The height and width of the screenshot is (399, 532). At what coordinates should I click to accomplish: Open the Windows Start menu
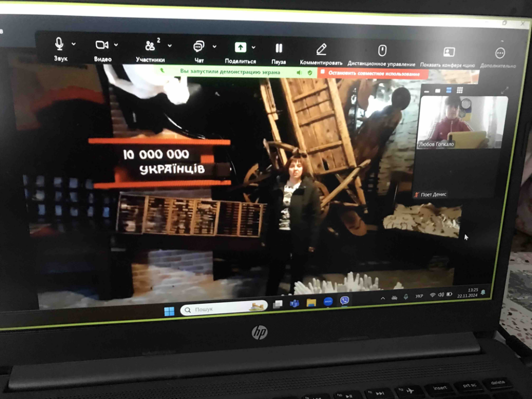[169, 311]
